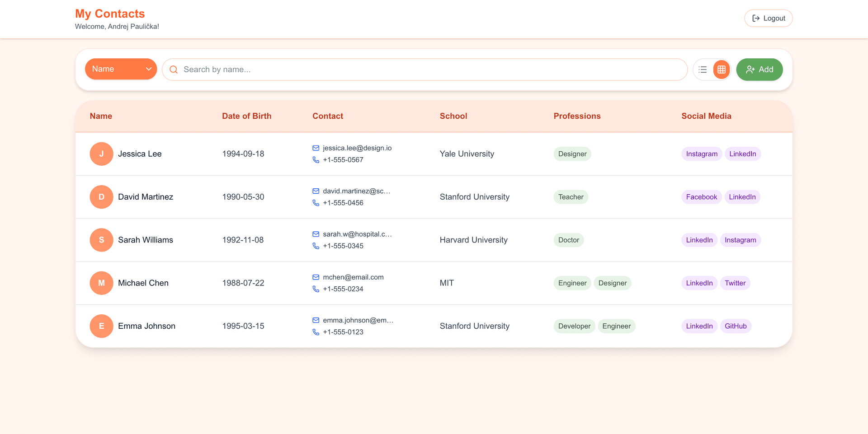The height and width of the screenshot is (434, 868).
Task: Click Michael Chen's Twitter tag
Action: [735, 283]
